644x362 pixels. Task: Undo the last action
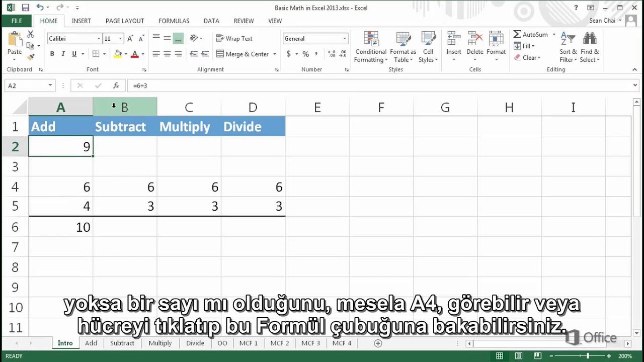pos(40,8)
